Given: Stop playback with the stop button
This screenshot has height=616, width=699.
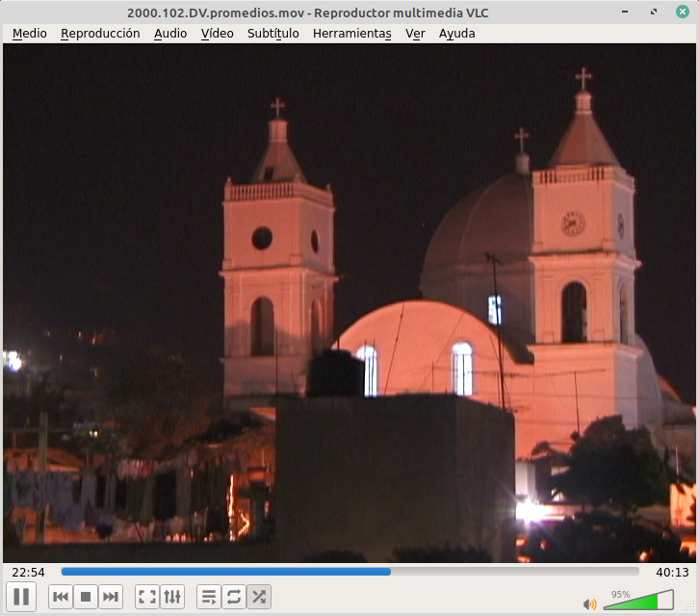Looking at the screenshot, I should click(86, 597).
